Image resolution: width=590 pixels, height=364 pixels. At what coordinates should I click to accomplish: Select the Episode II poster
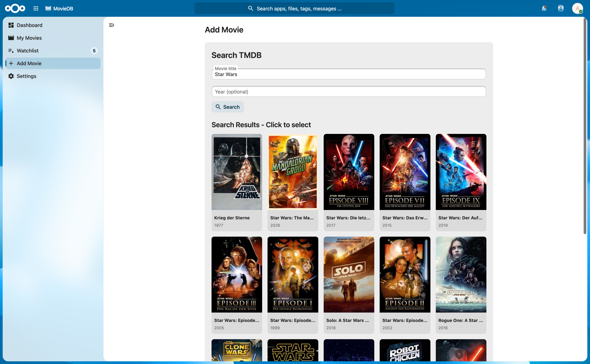[405, 275]
